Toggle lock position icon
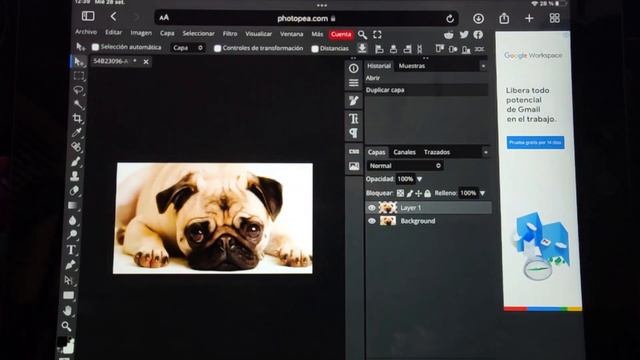The image size is (640, 360). pos(418,193)
